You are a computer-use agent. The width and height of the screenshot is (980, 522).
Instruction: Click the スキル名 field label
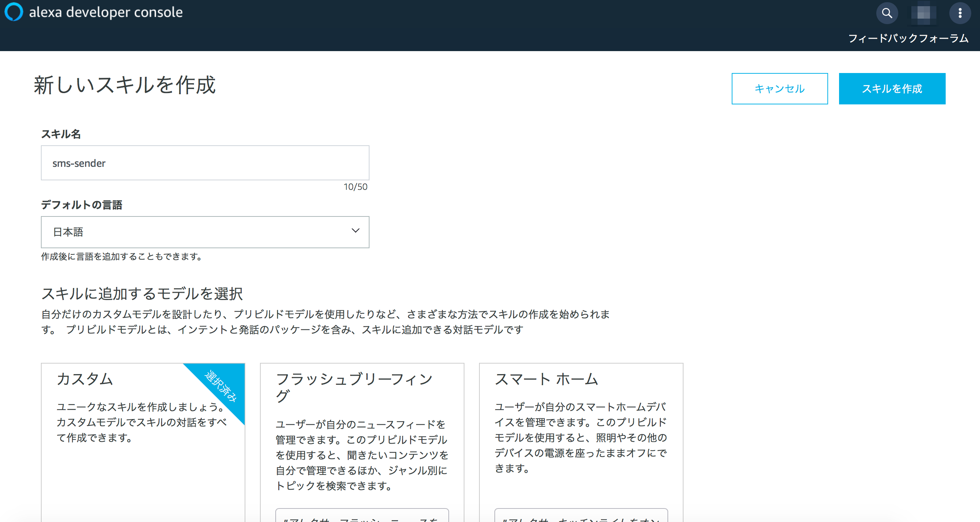point(61,134)
